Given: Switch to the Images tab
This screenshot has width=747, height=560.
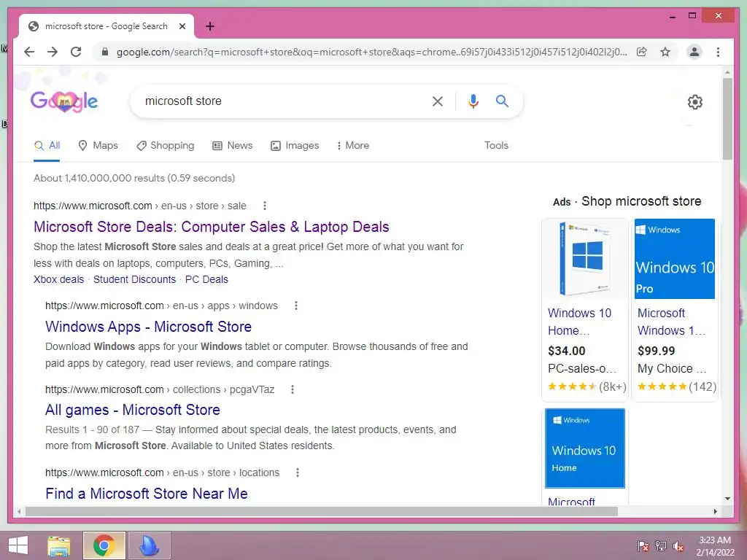Looking at the screenshot, I should (295, 146).
